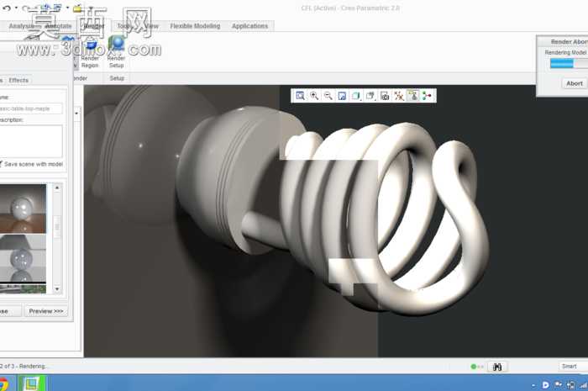This screenshot has width=588, height=391.
Task: Click the scene list scrollbar up arrow
Action: pyautogui.click(x=57, y=188)
